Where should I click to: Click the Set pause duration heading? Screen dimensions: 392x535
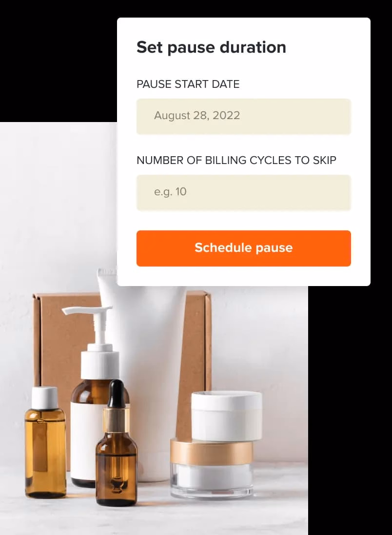click(x=211, y=47)
